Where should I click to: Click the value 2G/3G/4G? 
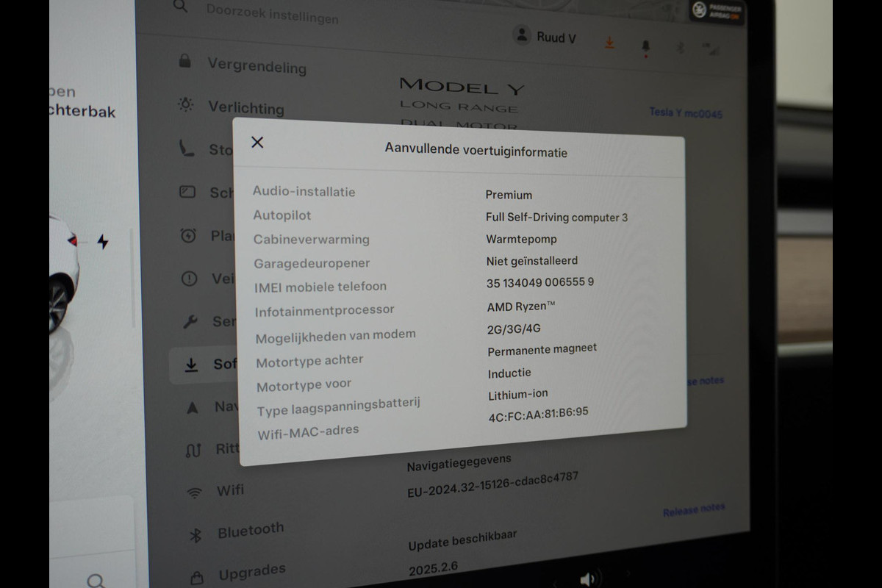(514, 329)
